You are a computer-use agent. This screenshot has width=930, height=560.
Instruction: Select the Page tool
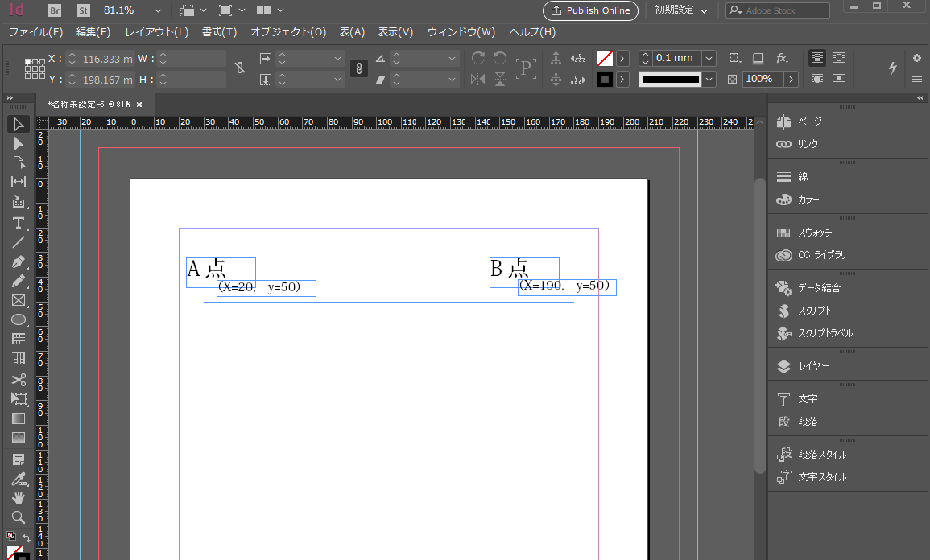coord(19,163)
